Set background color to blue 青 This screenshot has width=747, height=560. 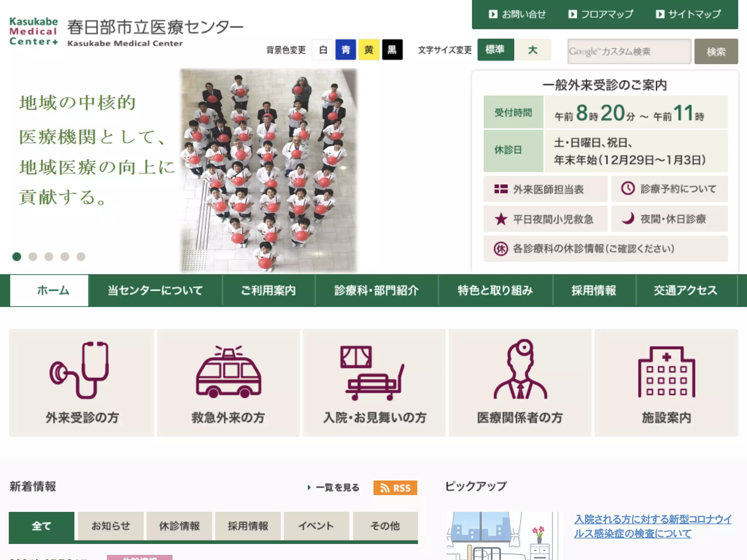point(345,50)
